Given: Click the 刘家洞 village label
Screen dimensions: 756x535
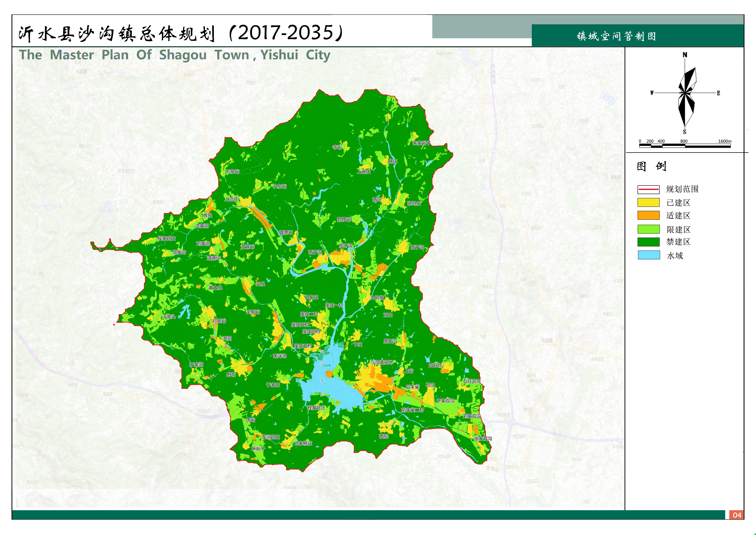Looking at the screenshot, I should [203, 244].
